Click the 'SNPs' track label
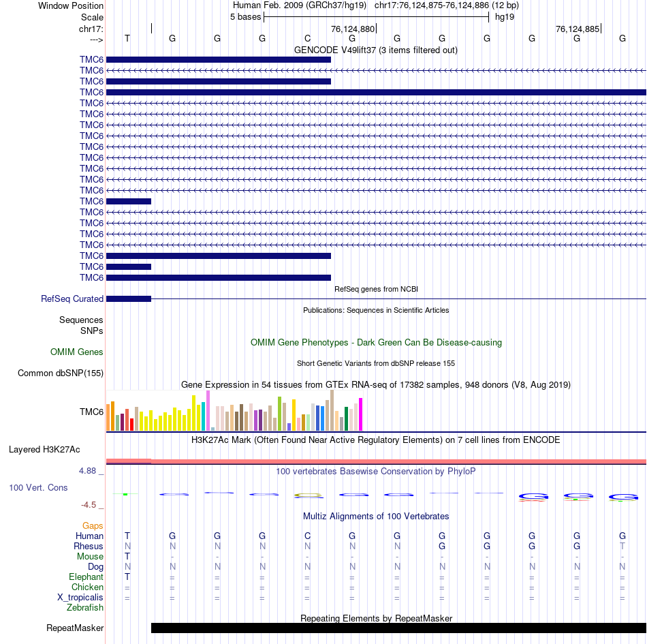Image resolution: width=647 pixels, height=644 pixels. click(x=92, y=331)
